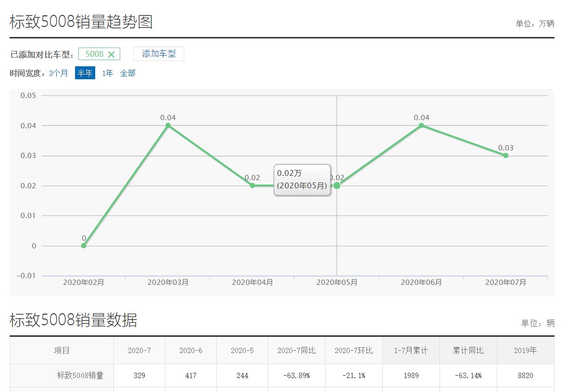This screenshot has width=566, height=392.
Task: Click the 2020年03月 axis label
Action: 168,282
